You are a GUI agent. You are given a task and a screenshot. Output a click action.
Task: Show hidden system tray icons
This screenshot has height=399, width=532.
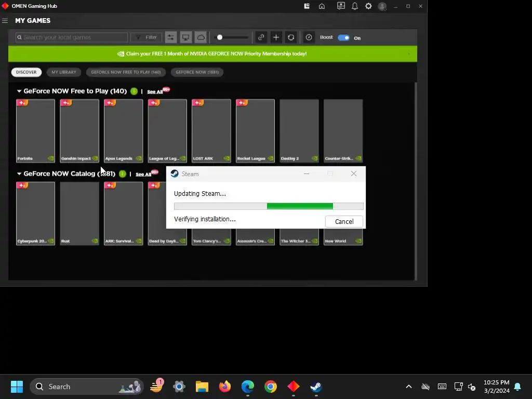(x=409, y=387)
